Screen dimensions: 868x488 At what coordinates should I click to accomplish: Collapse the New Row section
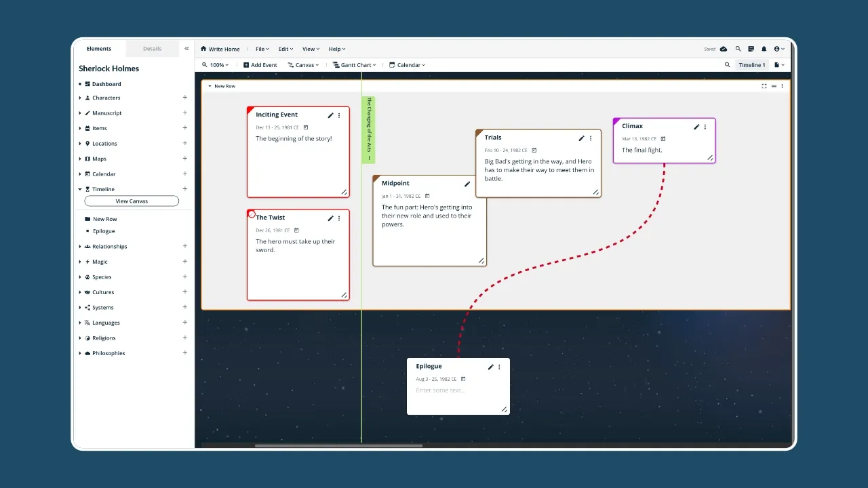[211, 86]
